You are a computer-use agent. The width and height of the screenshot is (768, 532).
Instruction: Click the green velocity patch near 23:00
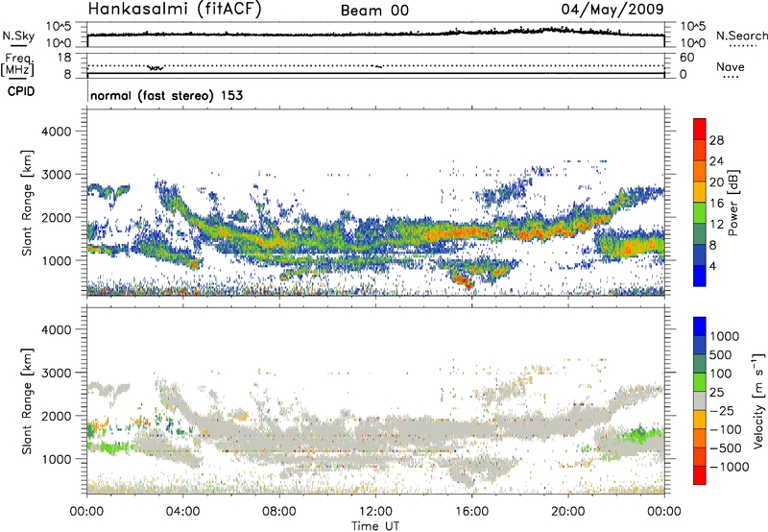pyautogui.click(x=639, y=435)
